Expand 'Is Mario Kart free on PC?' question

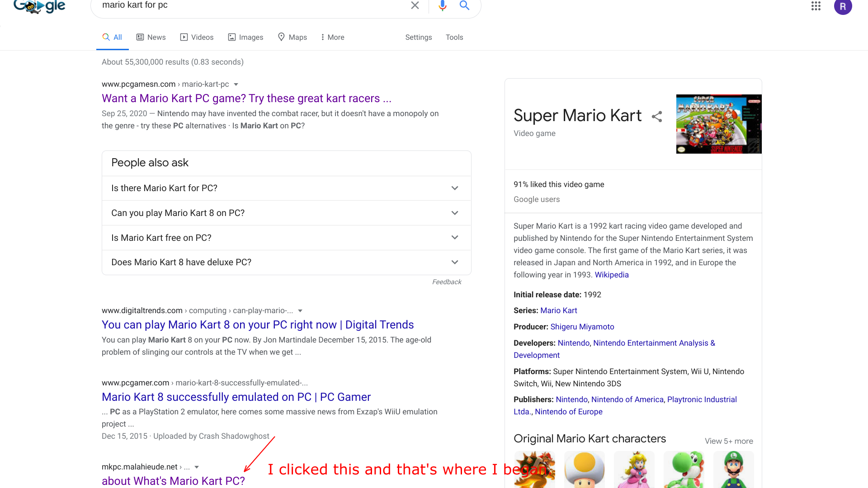[x=287, y=238]
